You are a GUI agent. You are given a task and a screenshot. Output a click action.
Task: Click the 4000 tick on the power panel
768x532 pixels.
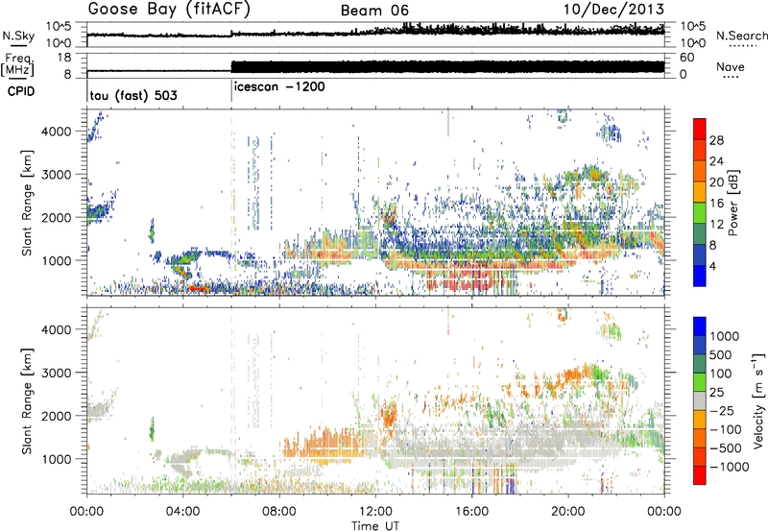[58, 132]
